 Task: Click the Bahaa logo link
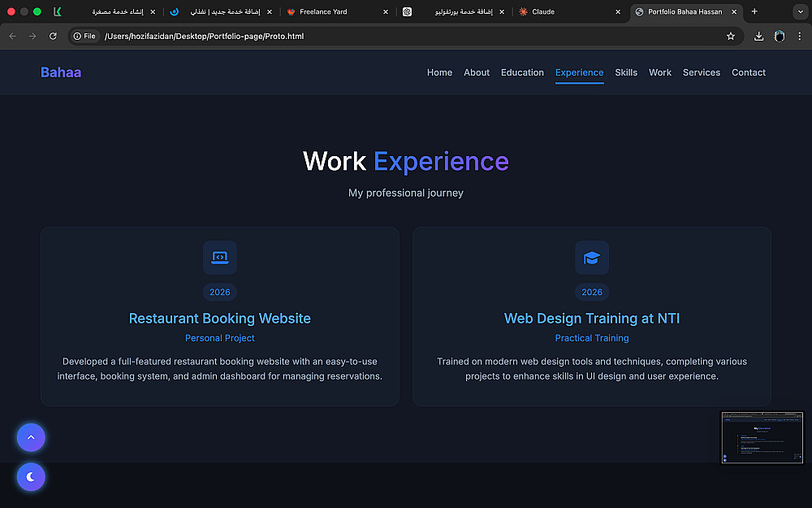[61, 72]
